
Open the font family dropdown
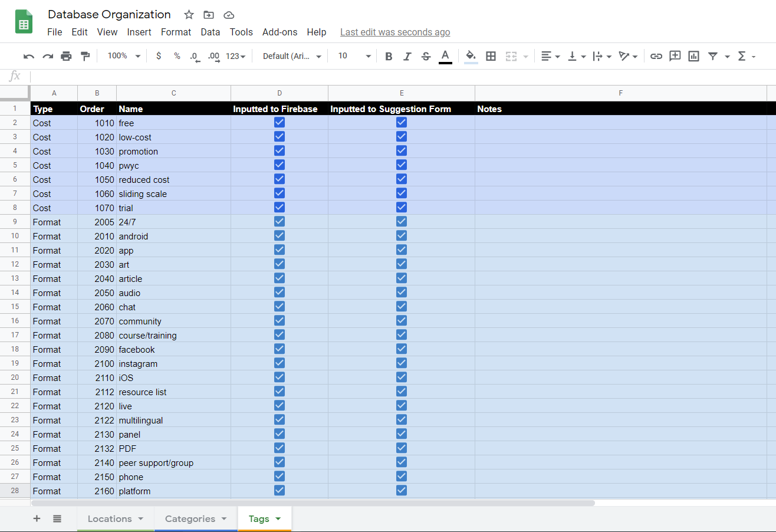292,56
